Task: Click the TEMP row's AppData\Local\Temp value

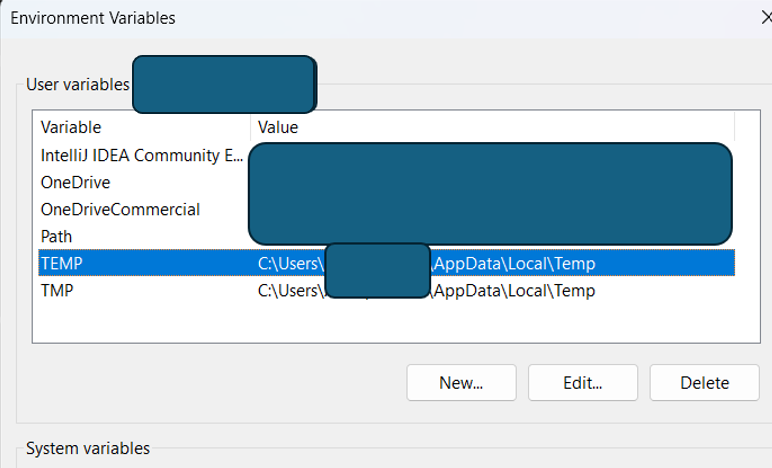Action: (x=513, y=263)
